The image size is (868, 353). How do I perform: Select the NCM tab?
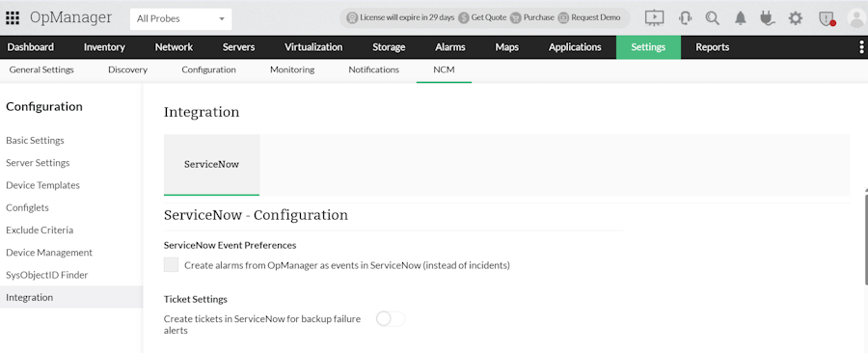[444, 69]
